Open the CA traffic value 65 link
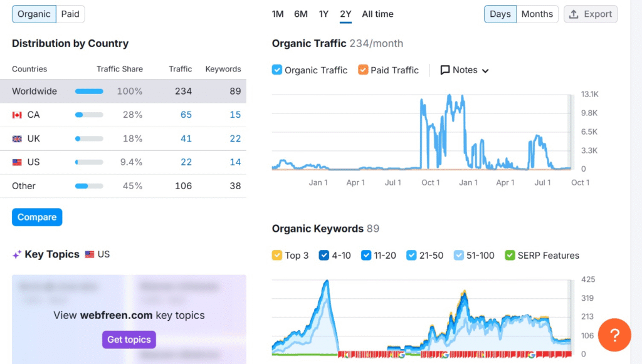 coord(186,115)
